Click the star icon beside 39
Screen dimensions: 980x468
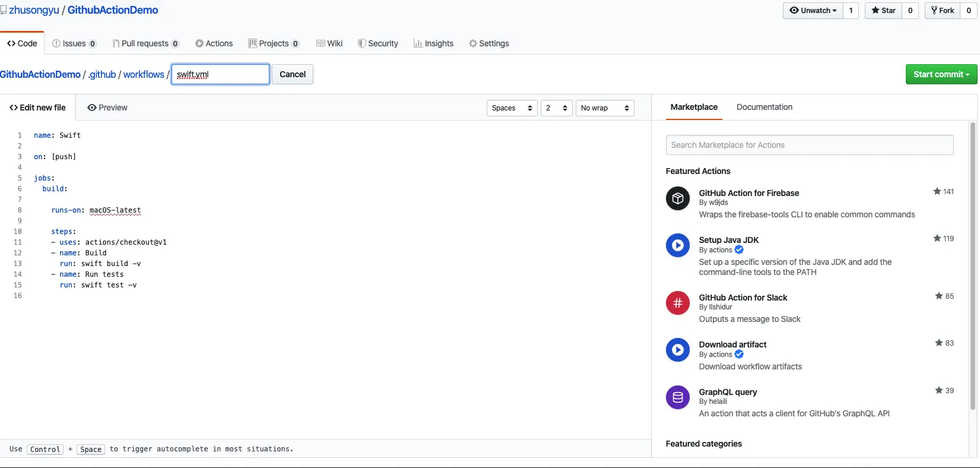coord(939,390)
